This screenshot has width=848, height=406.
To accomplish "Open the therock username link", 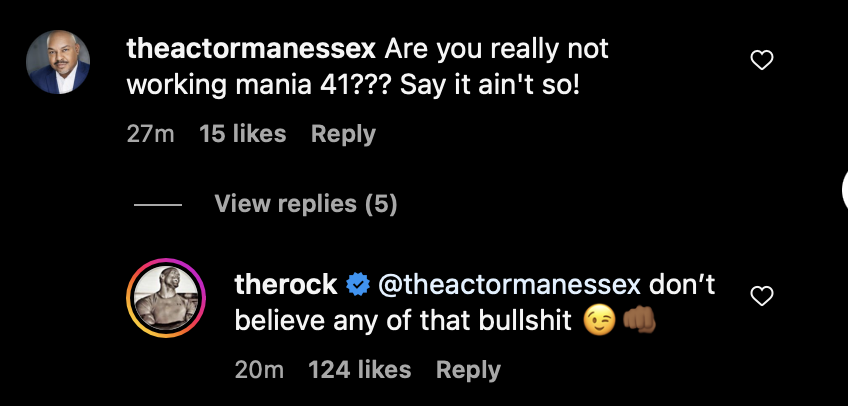I will (x=285, y=285).
